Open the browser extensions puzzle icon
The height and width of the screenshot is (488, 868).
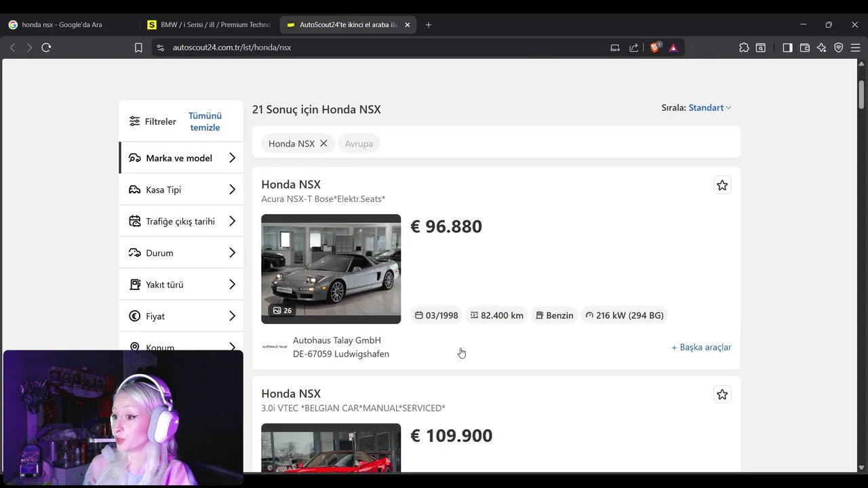pyautogui.click(x=744, y=47)
